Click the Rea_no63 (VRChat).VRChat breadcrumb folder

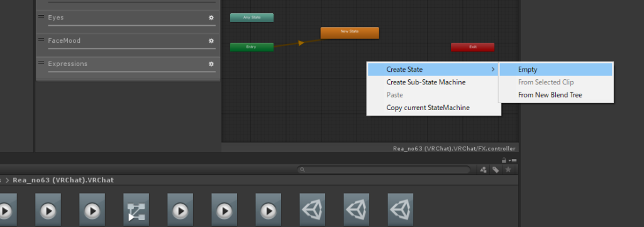pyautogui.click(x=64, y=180)
